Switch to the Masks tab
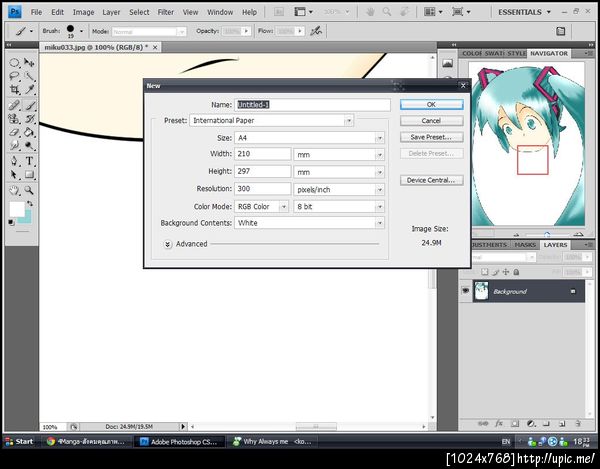The image size is (600, 469). point(525,245)
